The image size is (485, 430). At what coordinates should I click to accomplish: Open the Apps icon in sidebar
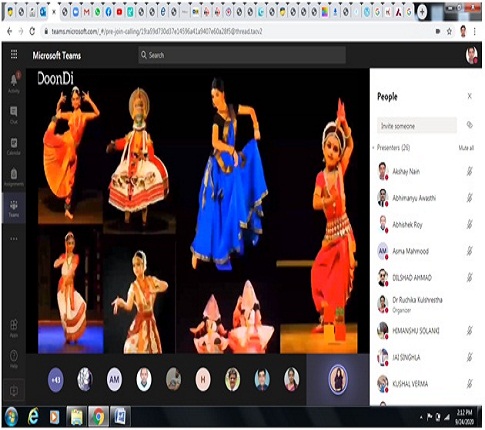14,328
